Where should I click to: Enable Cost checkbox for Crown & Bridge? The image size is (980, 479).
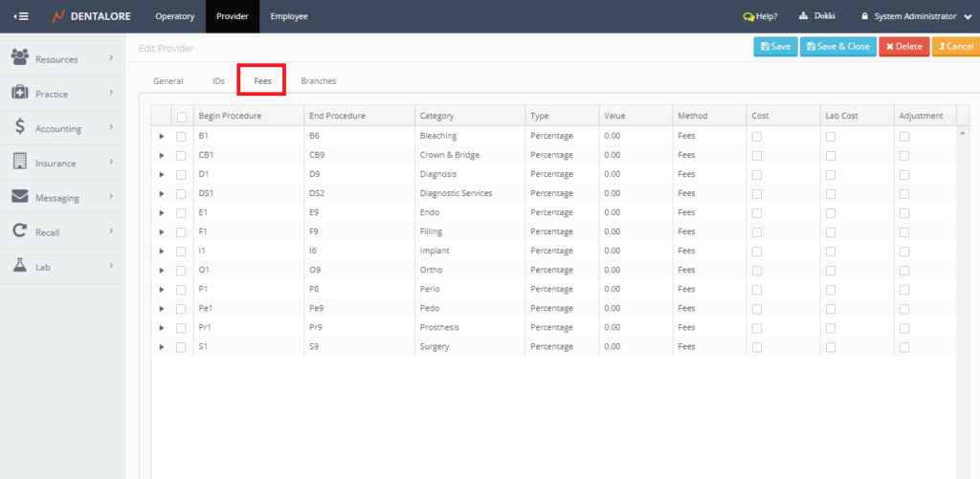pos(757,156)
